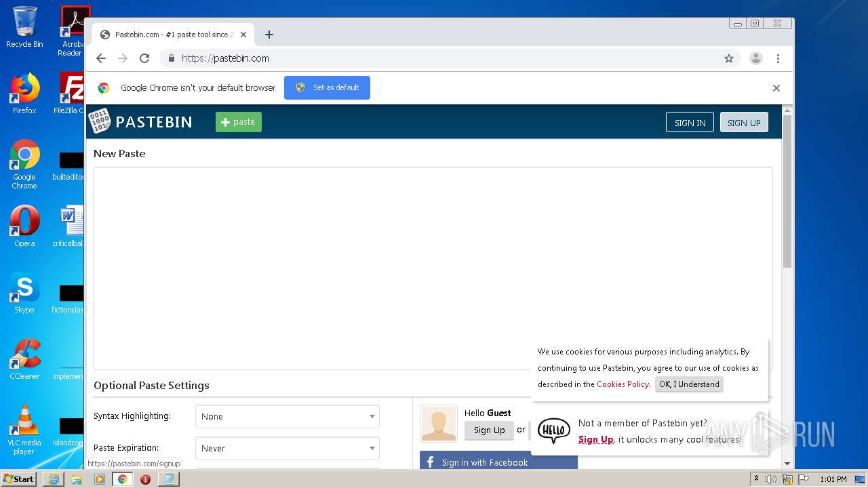Click the Sign Up button beside guest avatar
The width and height of the screenshot is (868, 488).
(489, 430)
